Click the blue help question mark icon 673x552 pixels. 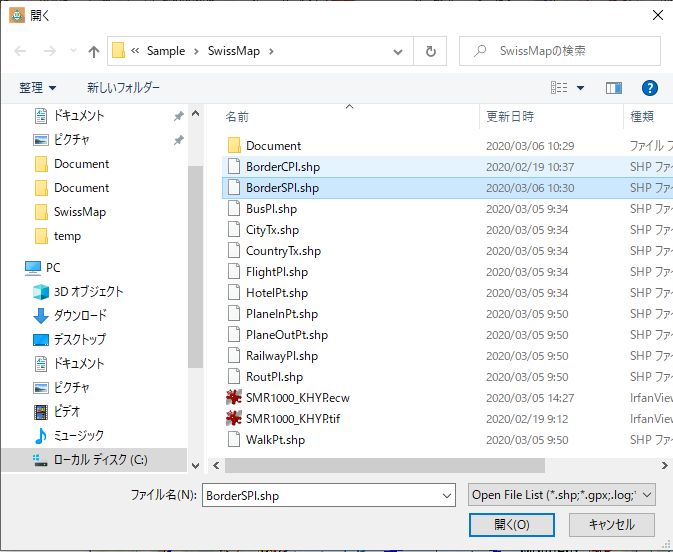point(649,88)
